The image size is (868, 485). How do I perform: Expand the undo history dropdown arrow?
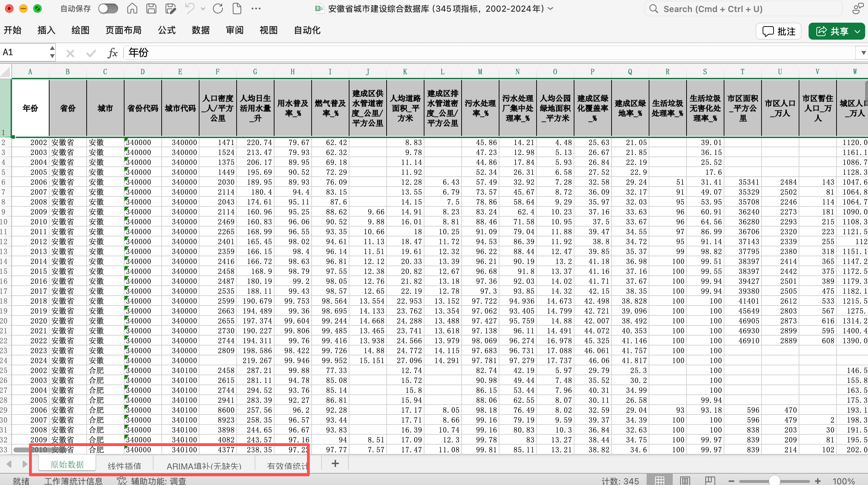(203, 8)
